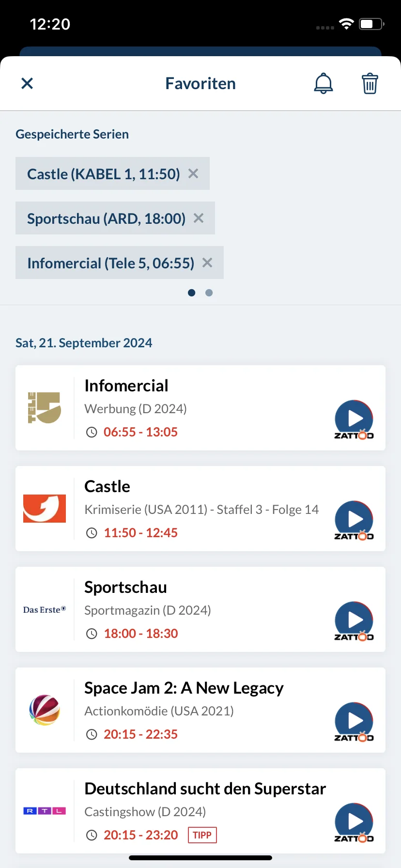Select the Tele 5 channel logo

click(x=45, y=408)
